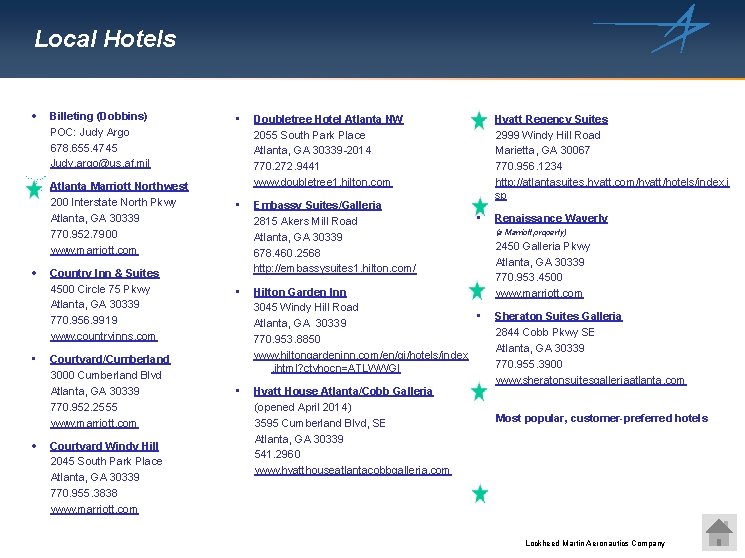The height and width of the screenshot is (558, 745).
Task: Click the phone number 770.952.2555
Action: 84,407
